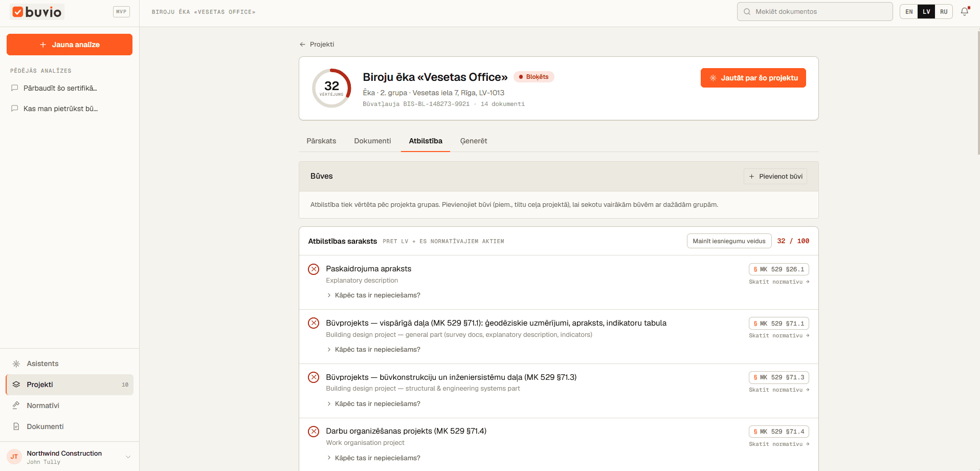Viewport: 980px width, 471px height.
Task: Click the Projekti count badge 10
Action: [x=125, y=384]
